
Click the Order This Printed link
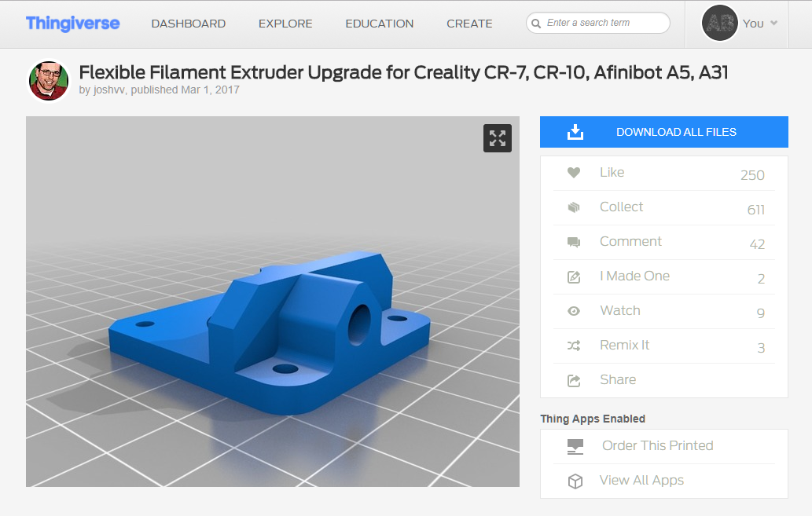pos(657,445)
